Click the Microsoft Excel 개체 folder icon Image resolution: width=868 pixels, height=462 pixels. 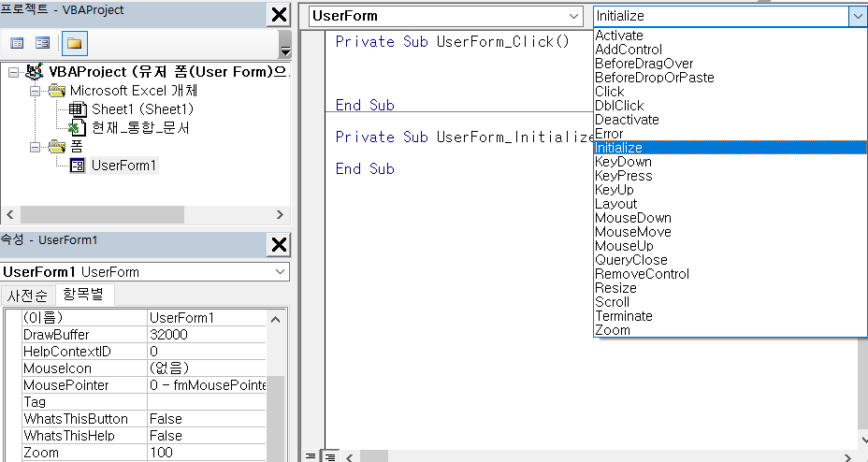(x=56, y=91)
